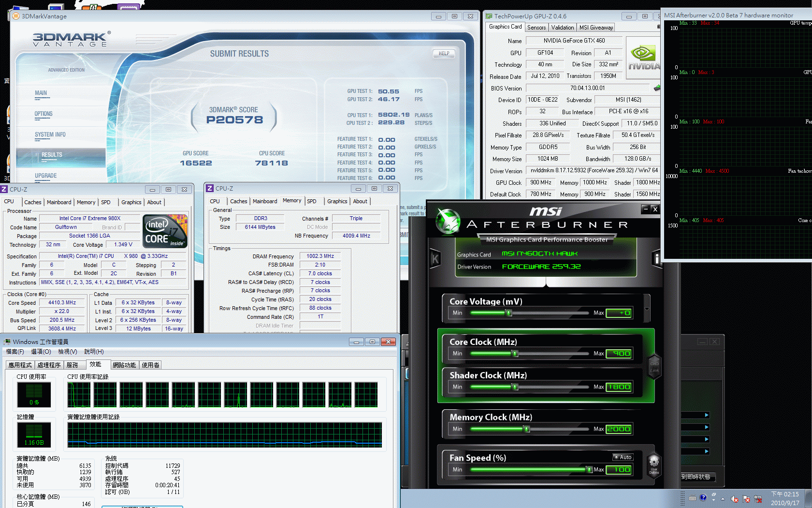
Task: Minimize the MSI Afterburner window
Action: (x=645, y=209)
